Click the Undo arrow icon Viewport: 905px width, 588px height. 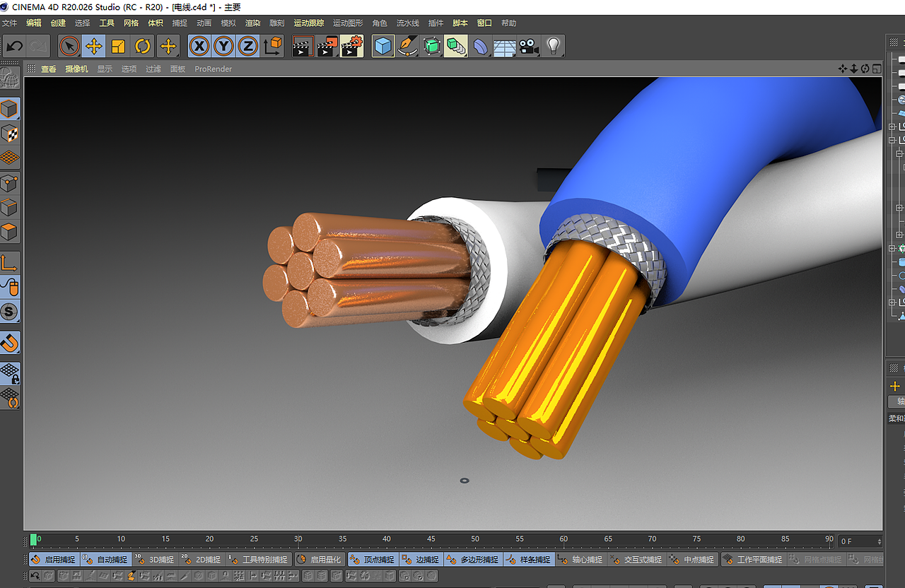click(14, 47)
